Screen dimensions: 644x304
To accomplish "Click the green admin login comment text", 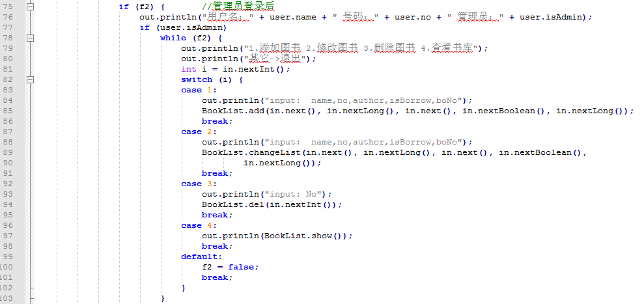I will (x=238, y=6).
